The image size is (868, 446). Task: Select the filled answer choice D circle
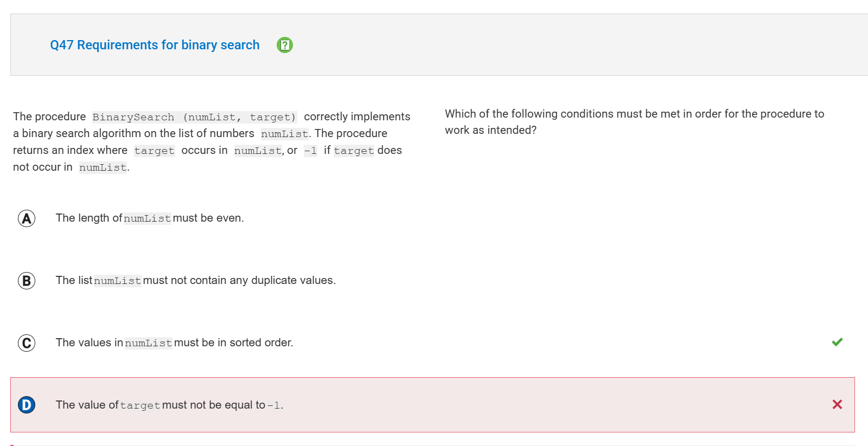27,405
